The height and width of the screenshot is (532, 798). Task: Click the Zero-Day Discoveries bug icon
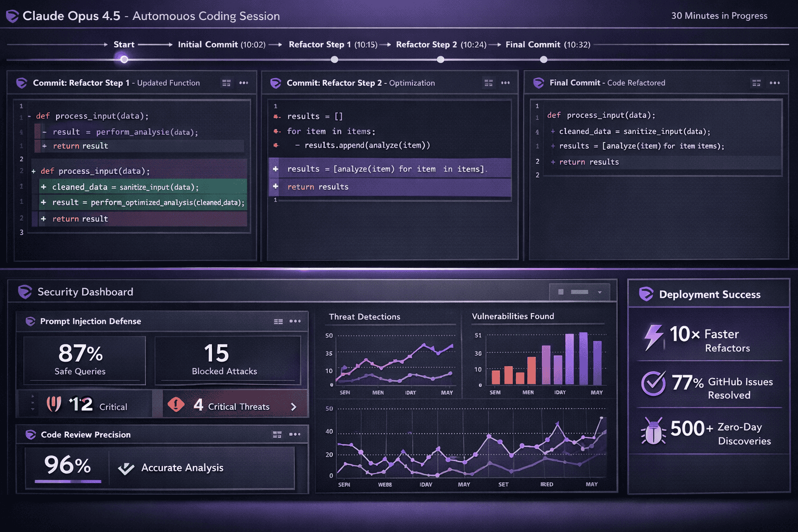click(x=654, y=431)
